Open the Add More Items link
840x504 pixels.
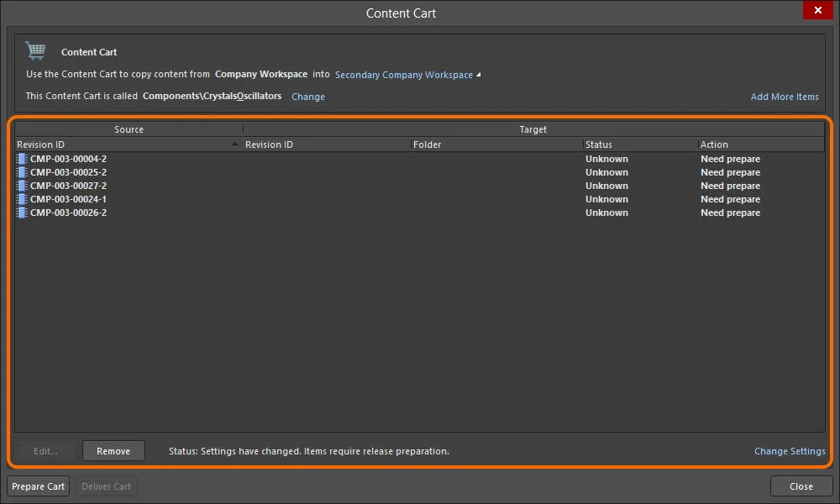point(785,97)
